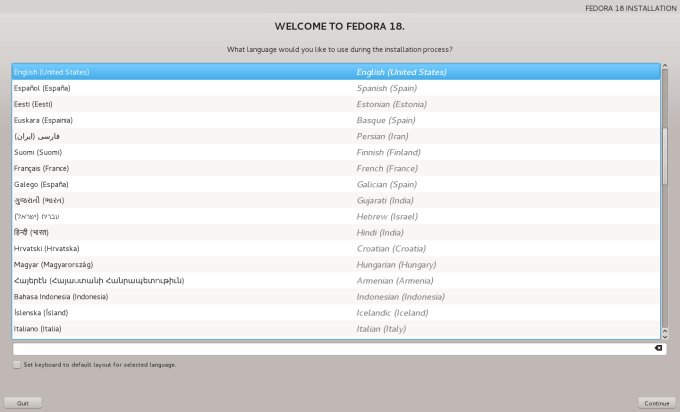Select Italiano (Italia) language
The height and width of the screenshot is (412, 680).
[336, 329]
